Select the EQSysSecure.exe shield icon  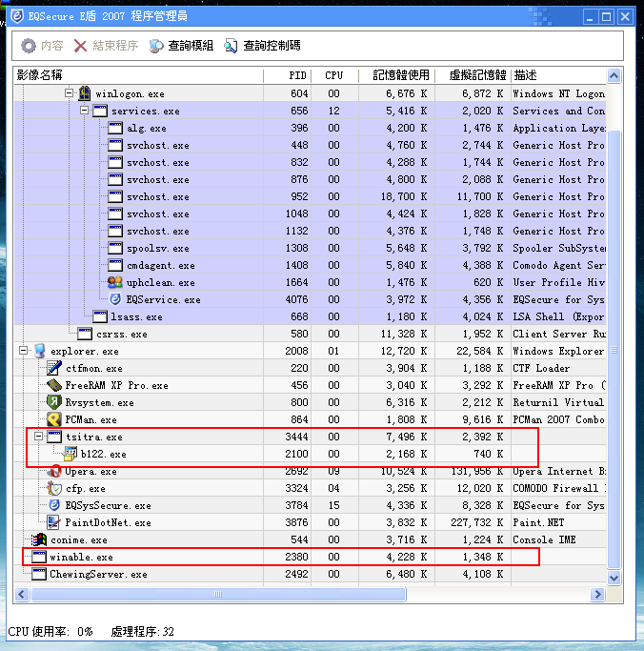coord(54,506)
